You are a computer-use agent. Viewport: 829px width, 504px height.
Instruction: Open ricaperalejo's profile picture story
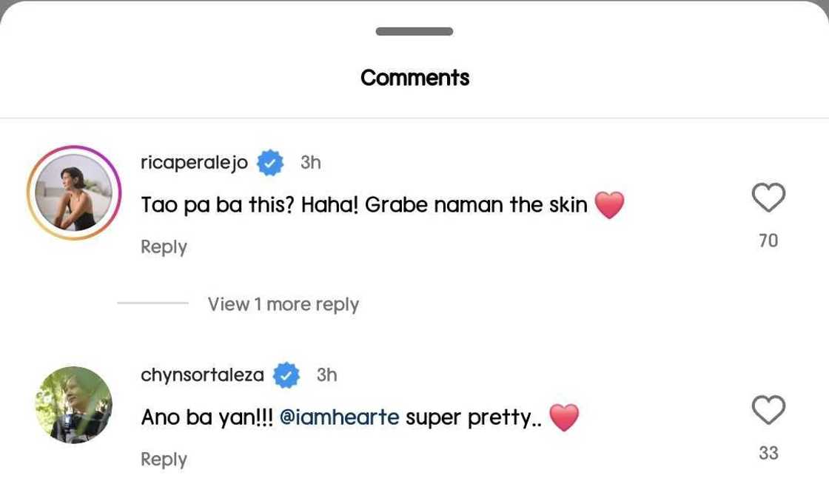[74, 192]
